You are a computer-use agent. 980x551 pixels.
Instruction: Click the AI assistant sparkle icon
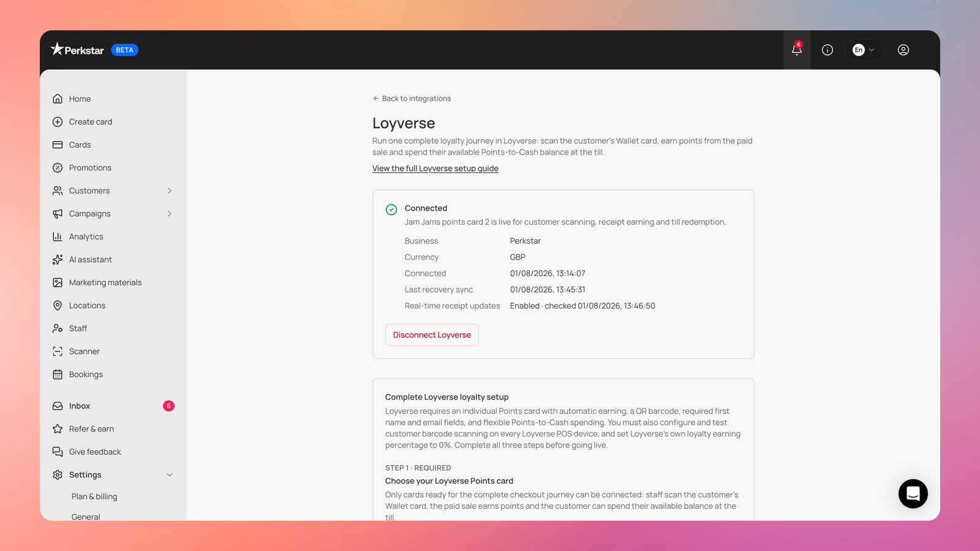click(x=58, y=260)
